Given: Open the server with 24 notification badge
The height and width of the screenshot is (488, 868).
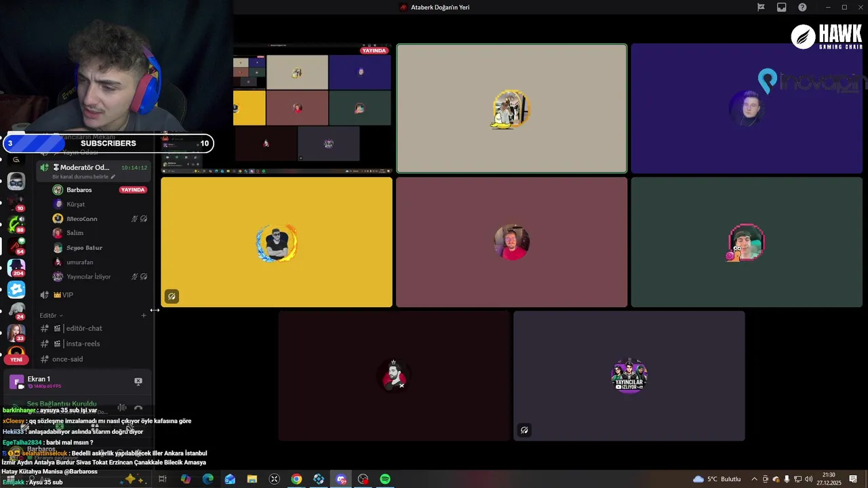Looking at the screenshot, I should pyautogui.click(x=16, y=311).
